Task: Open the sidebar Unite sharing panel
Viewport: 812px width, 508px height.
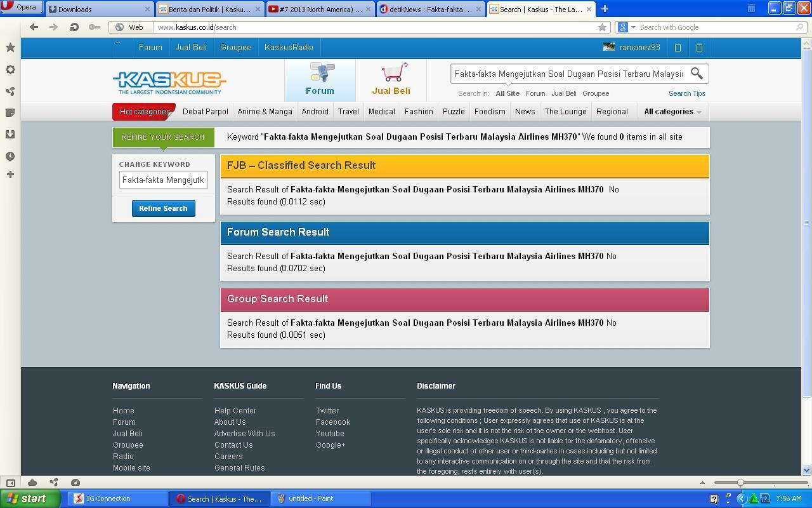Action: click(x=10, y=91)
